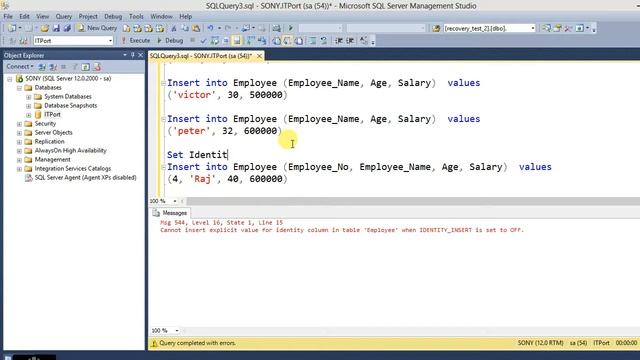640x360 pixels.
Task: Start the Debug command
Action: point(170,40)
